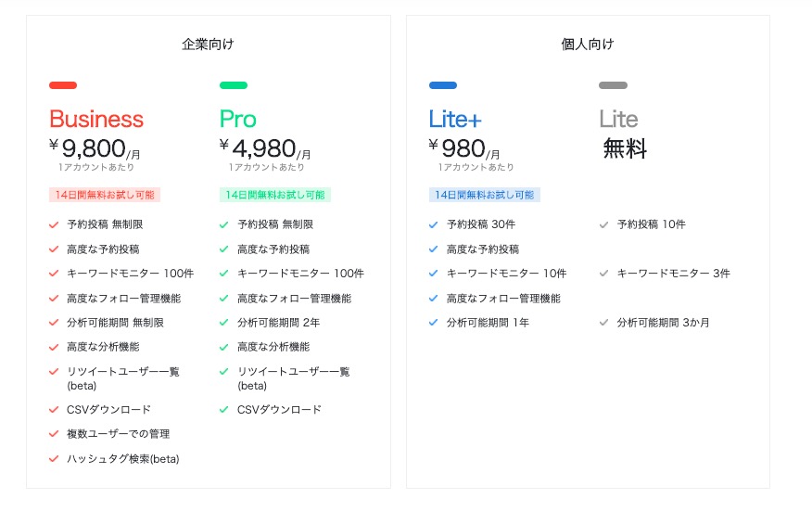The width and height of the screenshot is (812, 511).
Task: Click the blue checkmark beside 分析可能期間 1年
Action: pyautogui.click(x=434, y=323)
